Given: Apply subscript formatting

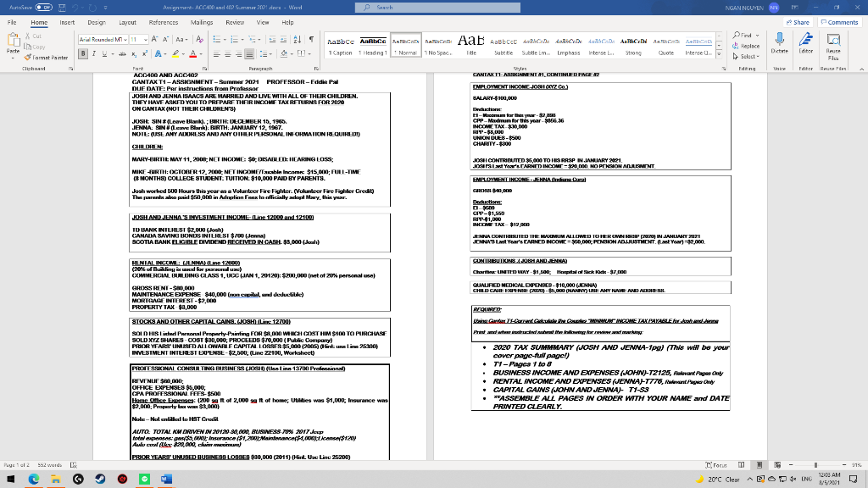Looking at the screenshot, I should point(134,53).
